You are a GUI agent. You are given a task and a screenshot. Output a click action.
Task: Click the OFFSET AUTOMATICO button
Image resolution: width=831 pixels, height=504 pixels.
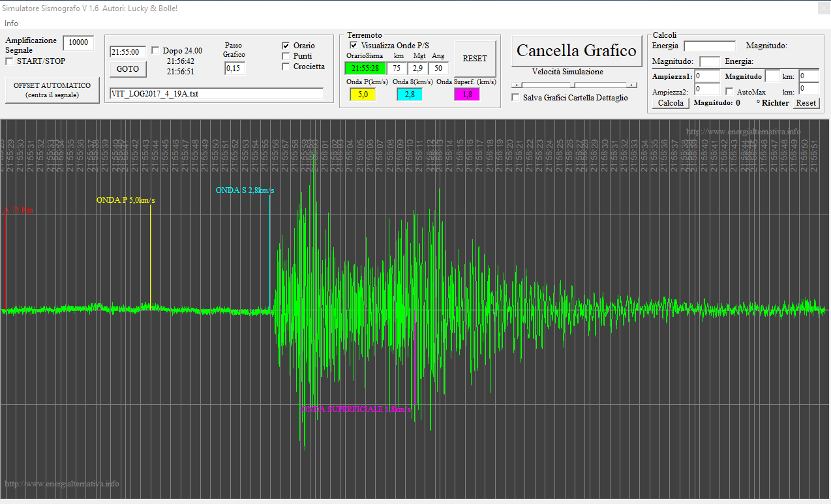(x=52, y=90)
